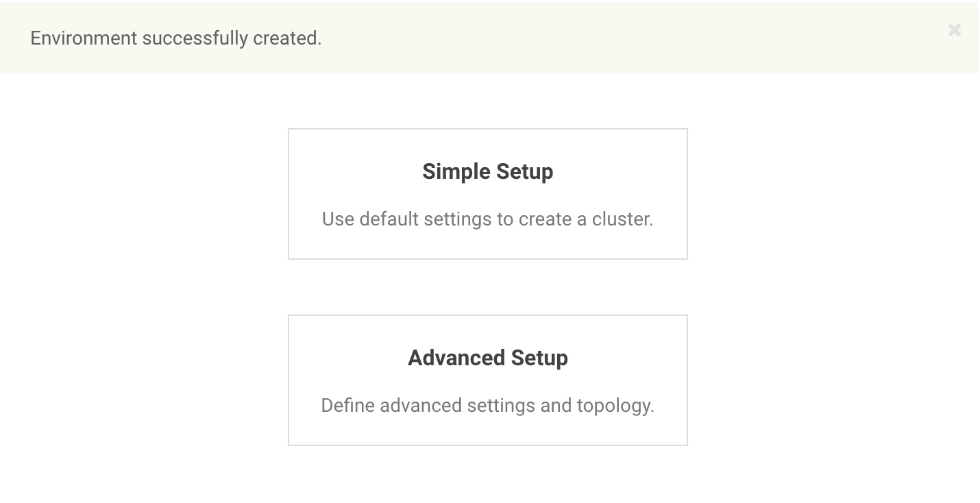Click the Simple Setup heading
This screenshot has width=980, height=503.
(487, 171)
